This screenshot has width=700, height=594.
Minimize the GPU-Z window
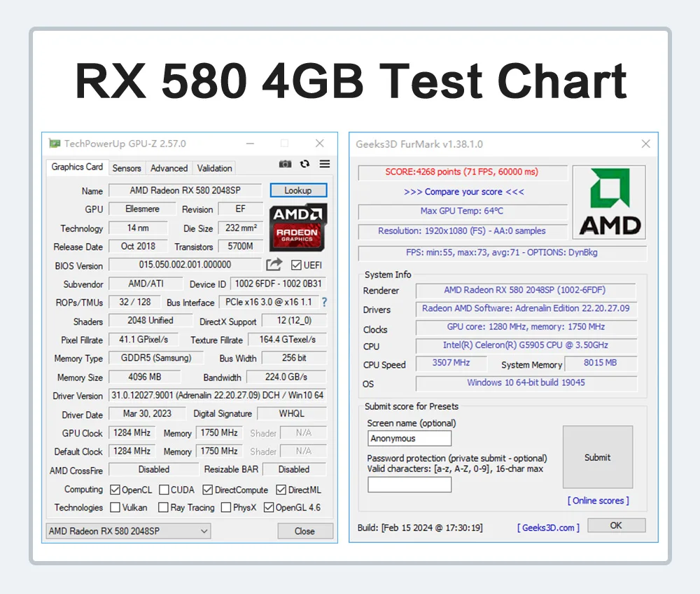point(250,144)
